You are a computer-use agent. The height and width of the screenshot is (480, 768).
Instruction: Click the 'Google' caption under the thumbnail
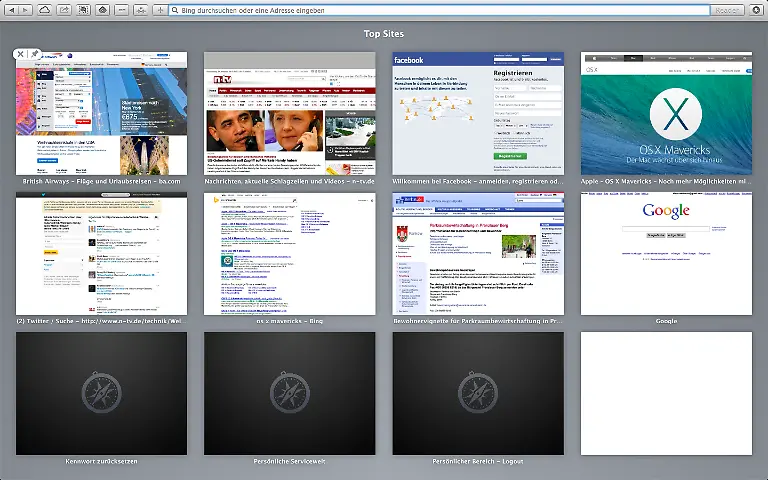click(x=666, y=321)
